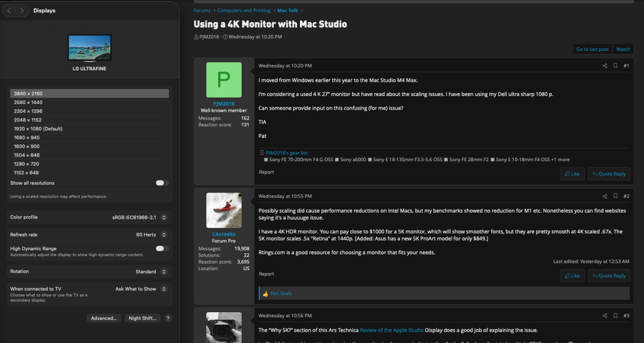
Task: Choose resolution 2304 × 1296
Action: [89, 111]
